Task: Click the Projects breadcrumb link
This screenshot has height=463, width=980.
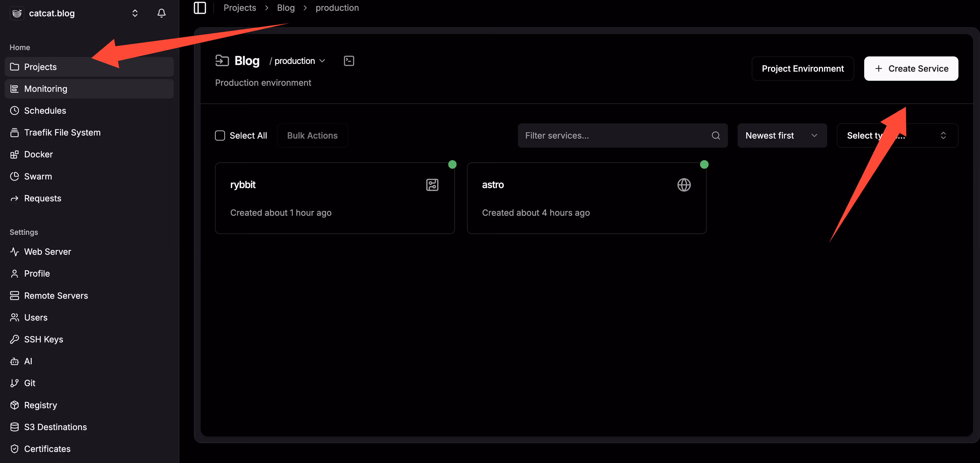Action: point(240,8)
